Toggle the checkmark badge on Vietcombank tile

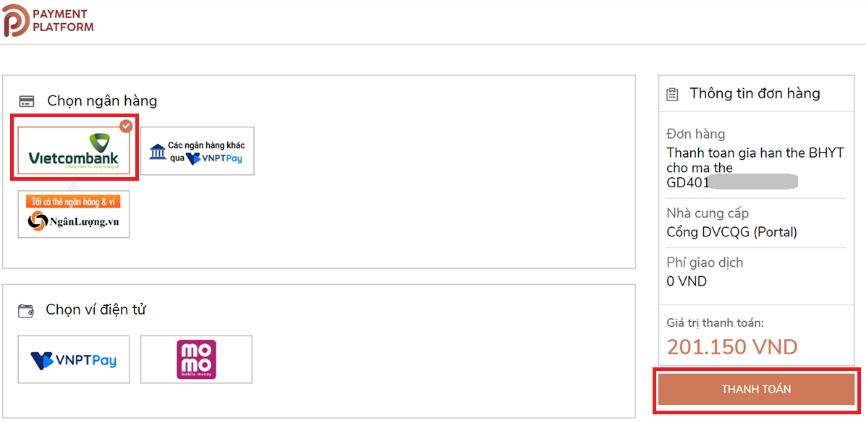click(x=126, y=126)
